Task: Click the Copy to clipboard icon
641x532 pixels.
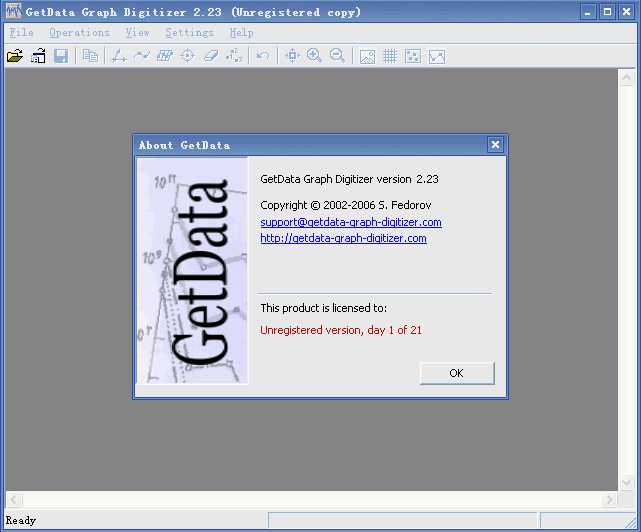Action: [x=90, y=56]
